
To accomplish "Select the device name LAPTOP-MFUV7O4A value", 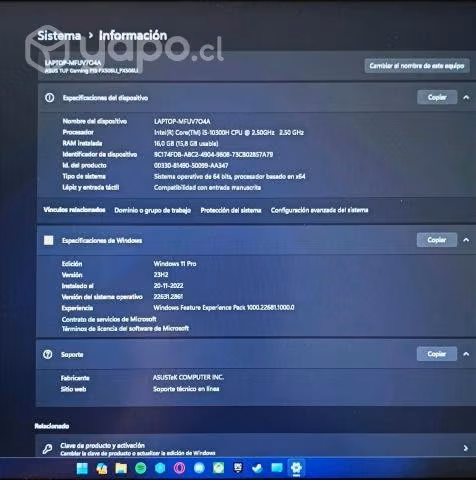I will 182,121.
